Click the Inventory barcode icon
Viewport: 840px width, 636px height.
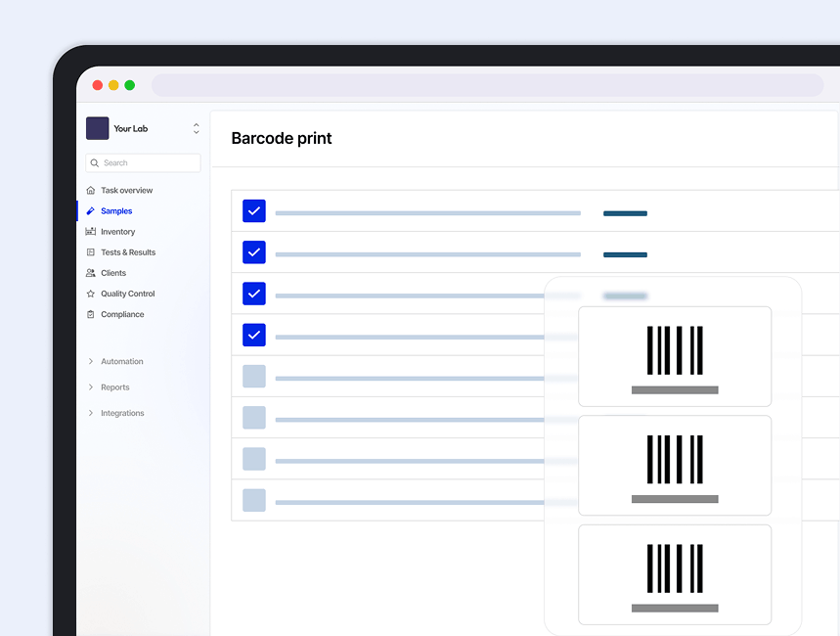(92, 231)
